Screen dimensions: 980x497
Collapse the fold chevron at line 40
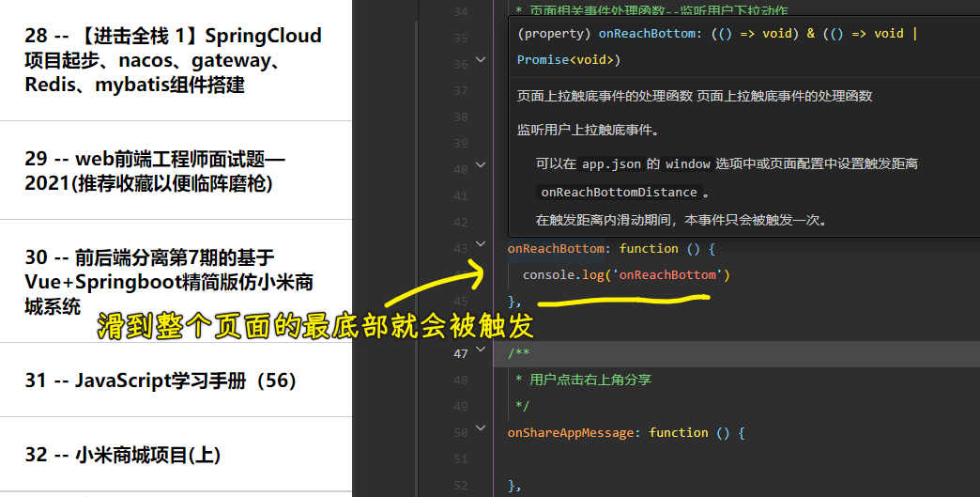(481, 165)
